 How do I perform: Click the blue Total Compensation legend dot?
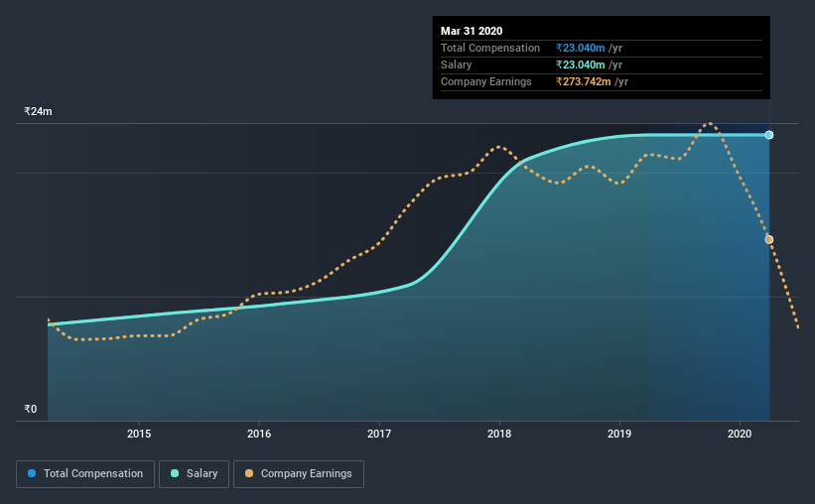32,473
